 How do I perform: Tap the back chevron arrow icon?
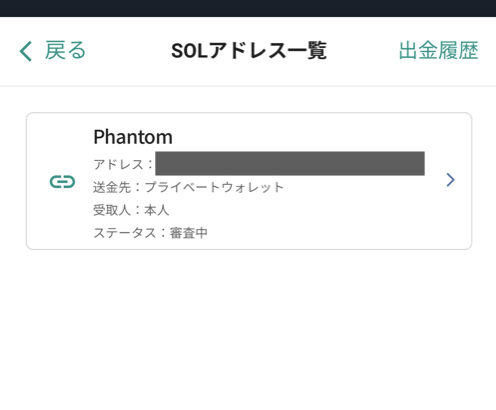(x=26, y=51)
